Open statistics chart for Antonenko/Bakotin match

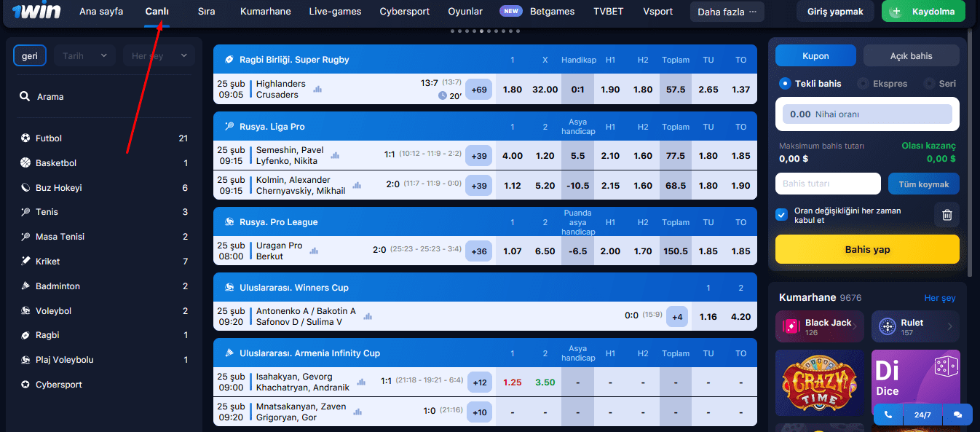click(368, 316)
